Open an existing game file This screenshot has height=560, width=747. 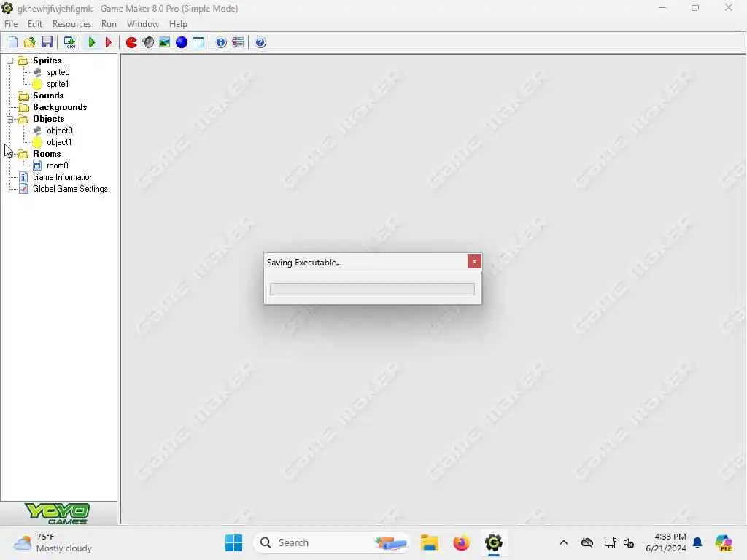pyautogui.click(x=29, y=42)
